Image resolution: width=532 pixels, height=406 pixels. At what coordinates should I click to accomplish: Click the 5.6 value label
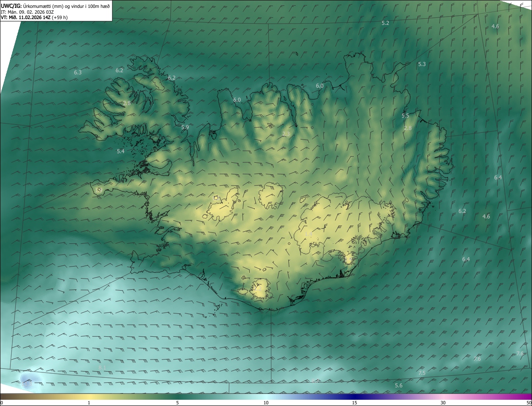click(x=399, y=385)
